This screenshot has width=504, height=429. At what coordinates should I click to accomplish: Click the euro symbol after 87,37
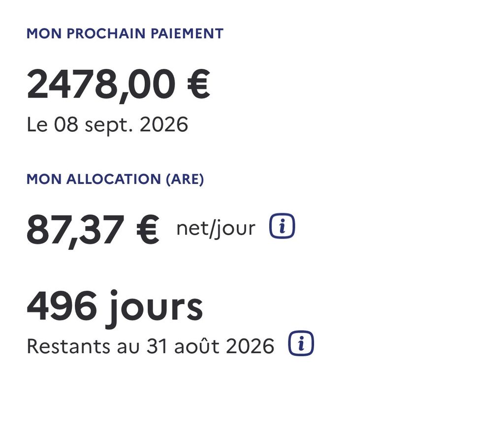(x=148, y=229)
